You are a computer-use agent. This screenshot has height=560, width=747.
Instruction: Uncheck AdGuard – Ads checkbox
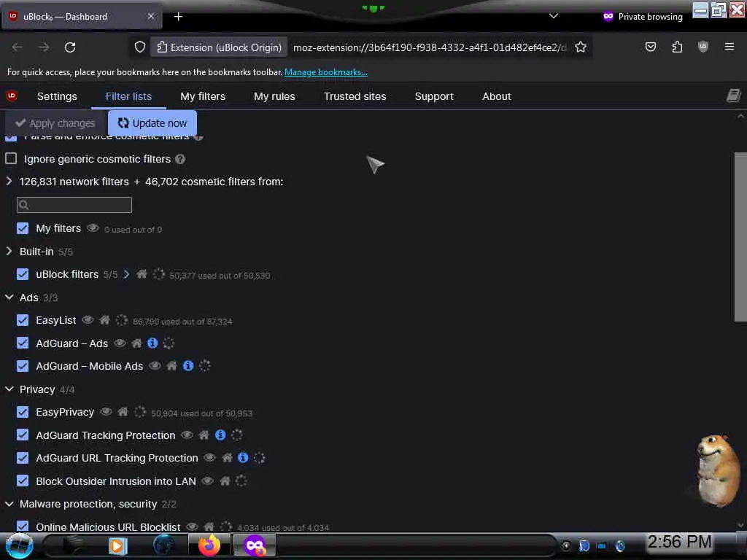(23, 343)
